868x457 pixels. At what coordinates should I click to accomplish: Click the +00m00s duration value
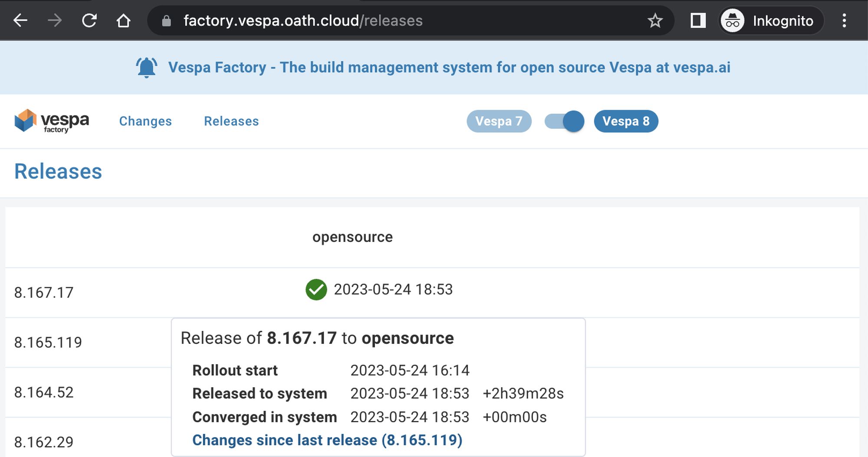point(515,417)
